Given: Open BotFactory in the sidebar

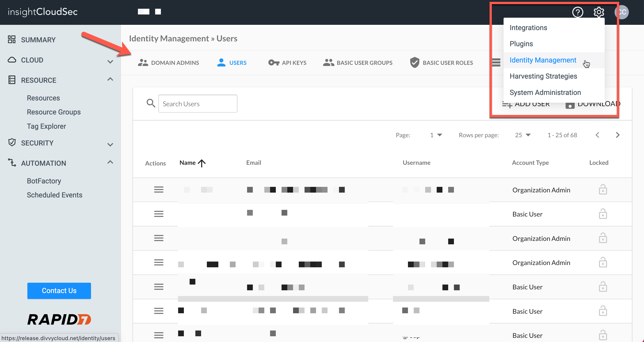Looking at the screenshot, I should tap(44, 181).
